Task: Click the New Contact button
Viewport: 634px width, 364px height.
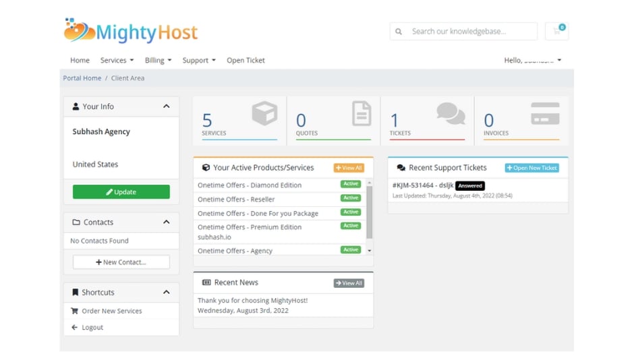Action: [121, 262]
